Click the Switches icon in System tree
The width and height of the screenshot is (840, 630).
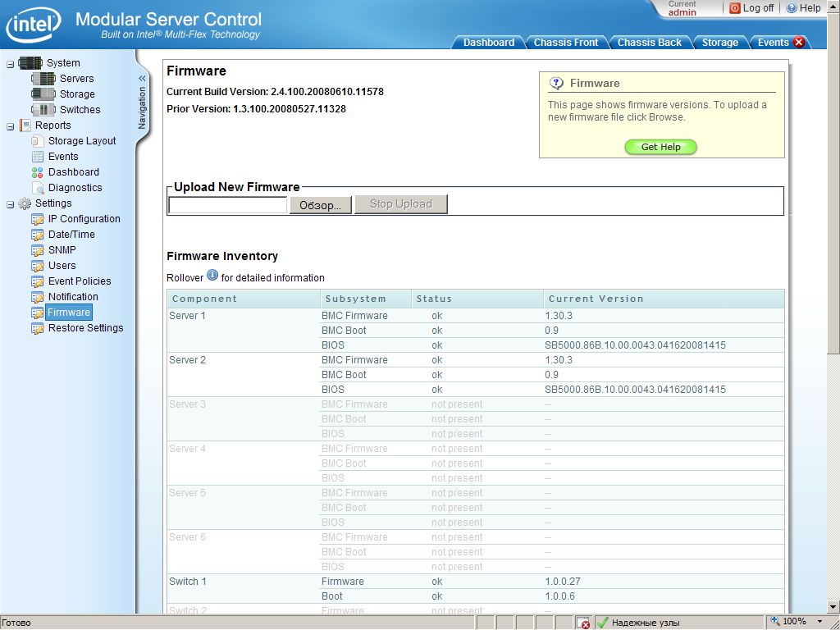(43, 110)
